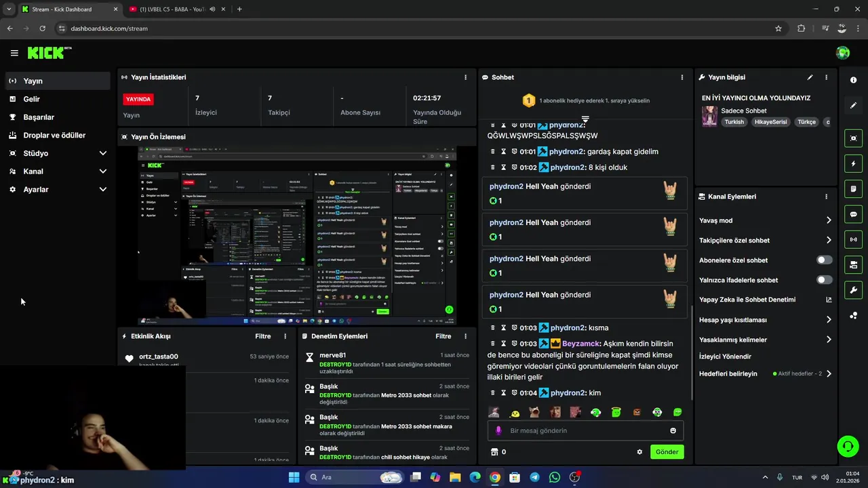The image size is (868, 488).
Task: Toggle Yalnızca ifadelerle sohbet switch
Action: 825,280
